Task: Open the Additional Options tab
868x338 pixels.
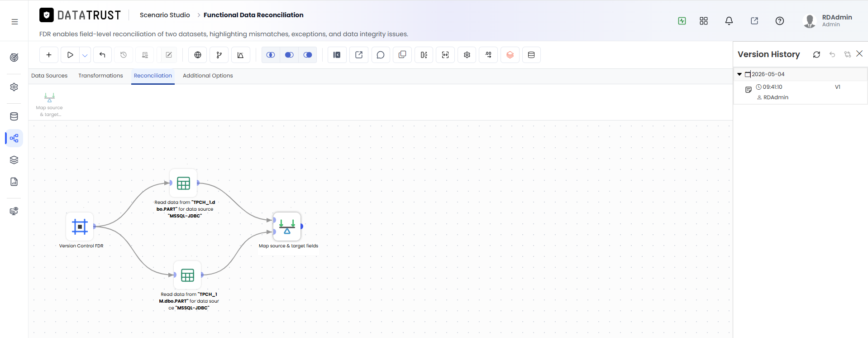Action: pyautogui.click(x=208, y=76)
